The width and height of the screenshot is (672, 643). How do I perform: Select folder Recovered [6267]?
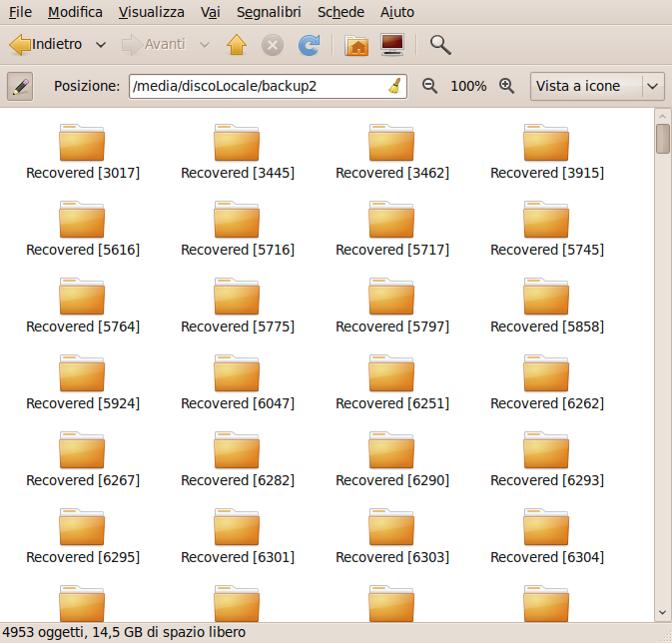82,459
